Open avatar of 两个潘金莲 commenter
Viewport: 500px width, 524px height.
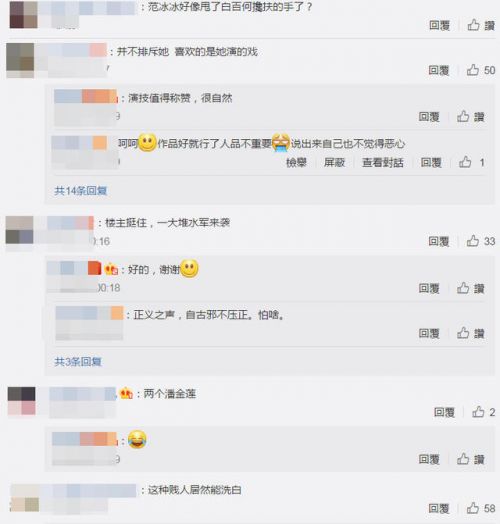(22, 401)
